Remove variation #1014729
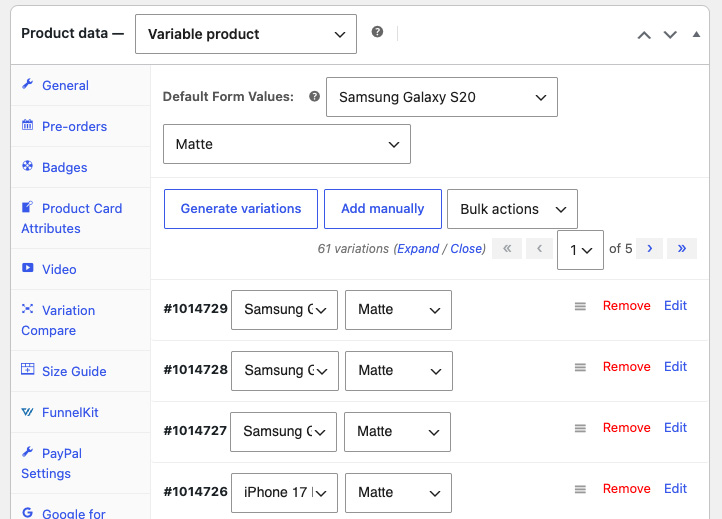 (x=627, y=306)
